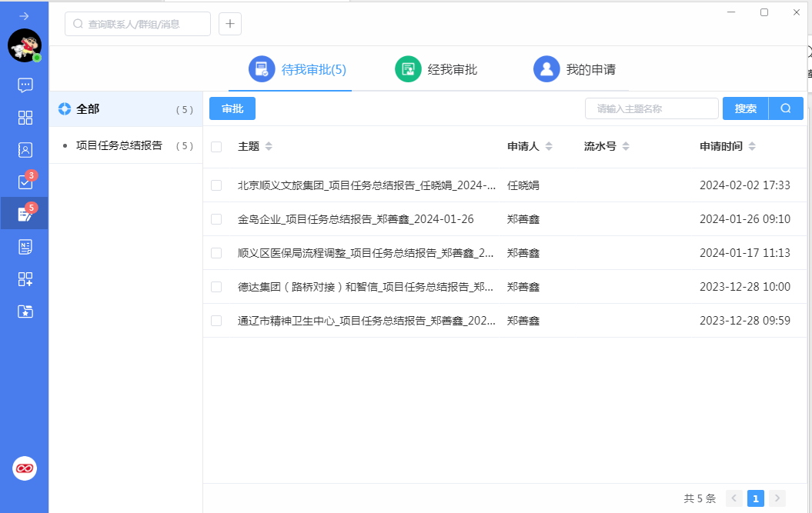Tick the checkbox for 金岛企业 report row
Image resolution: width=812 pixels, height=513 pixels.
[x=216, y=219]
